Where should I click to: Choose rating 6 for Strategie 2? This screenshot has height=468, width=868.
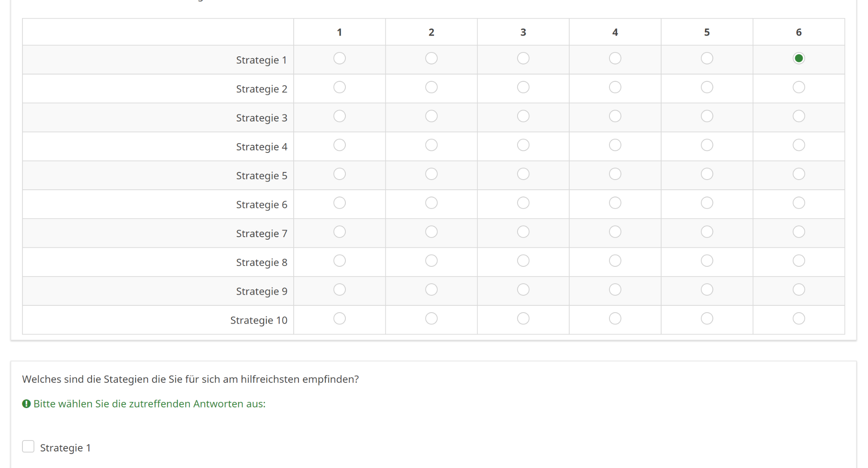(798, 87)
